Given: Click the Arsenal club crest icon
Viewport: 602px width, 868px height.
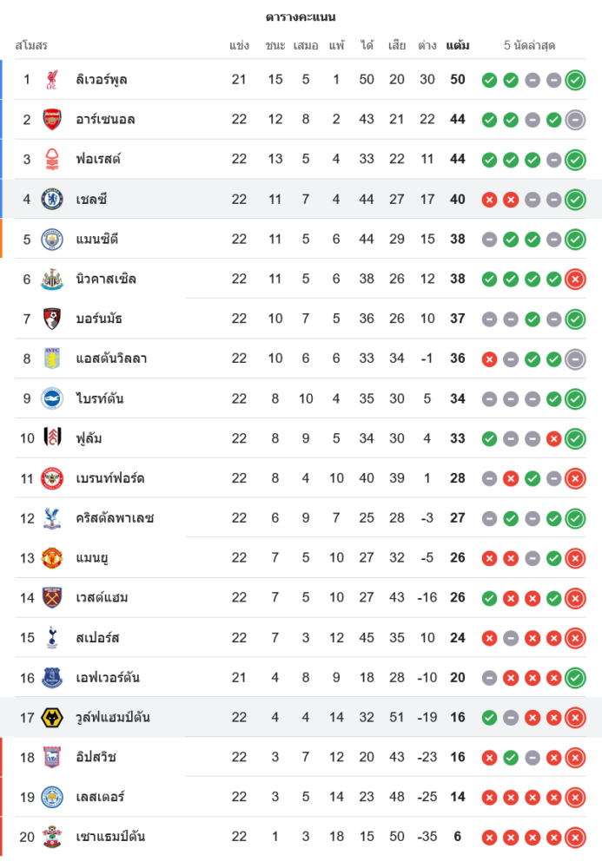Looking at the screenshot, I should pos(52,120).
